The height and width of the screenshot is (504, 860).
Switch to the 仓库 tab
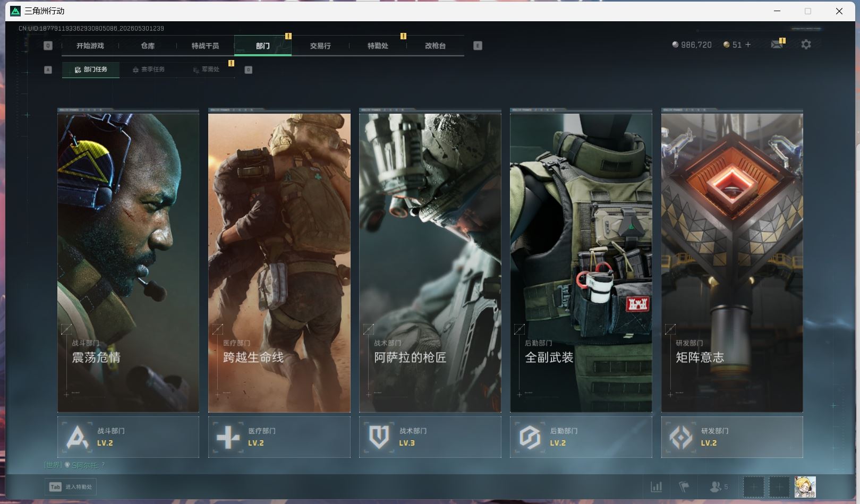pyautogui.click(x=148, y=46)
